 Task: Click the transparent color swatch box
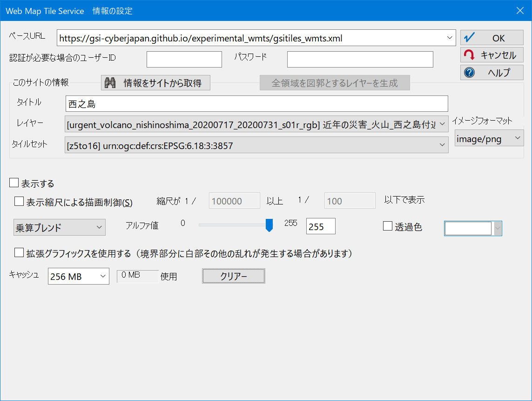[468, 228]
